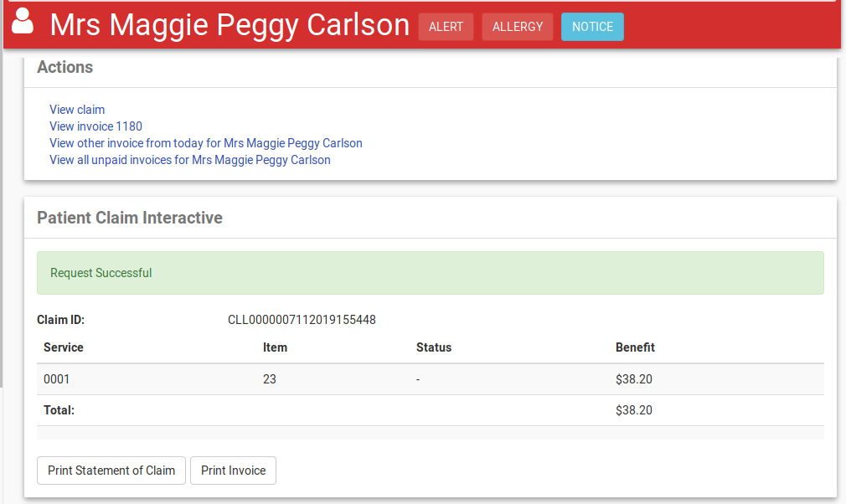Click the Benefit column header
Image resolution: width=846 pixels, height=504 pixels.
point(635,347)
